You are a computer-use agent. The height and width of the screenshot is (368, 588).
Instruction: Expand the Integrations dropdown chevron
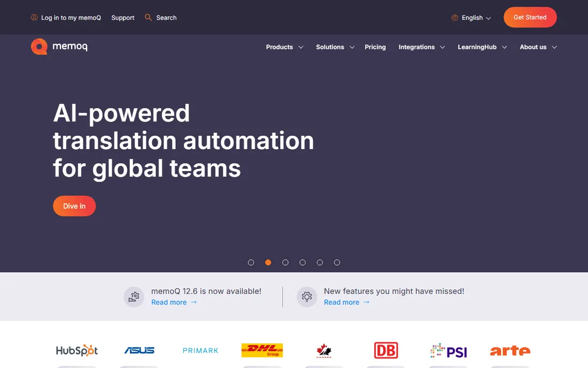tap(443, 47)
